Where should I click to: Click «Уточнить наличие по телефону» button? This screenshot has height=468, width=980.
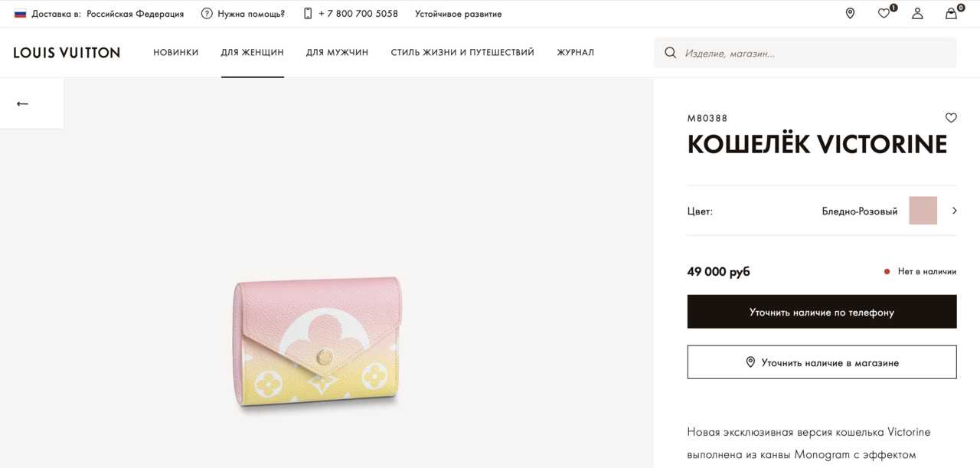pyautogui.click(x=822, y=312)
